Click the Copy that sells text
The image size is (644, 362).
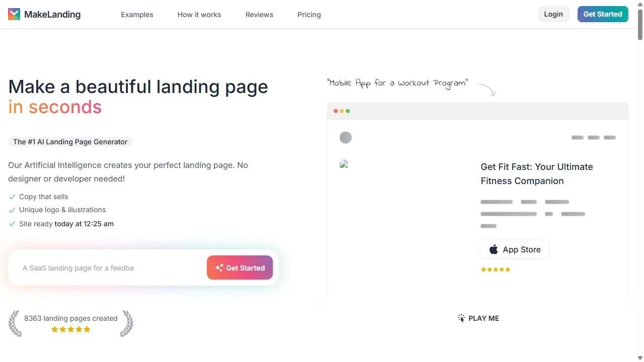coord(44,197)
